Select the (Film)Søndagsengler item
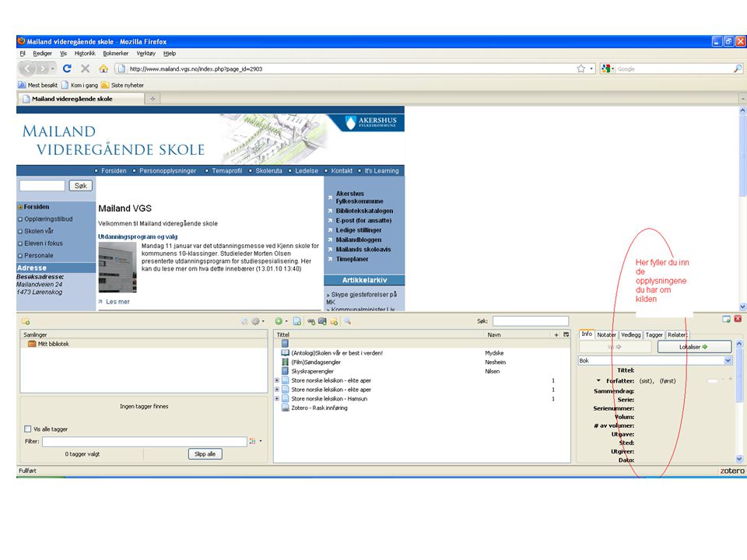747x560 pixels. point(316,362)
